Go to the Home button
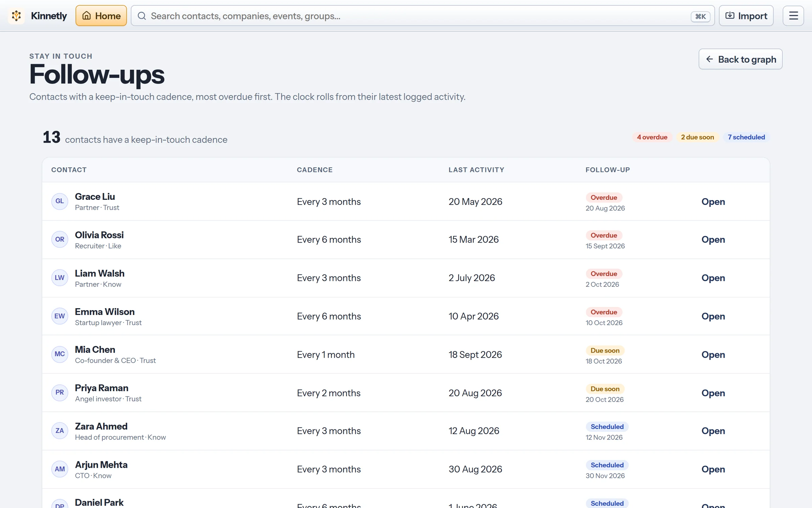 101,16
